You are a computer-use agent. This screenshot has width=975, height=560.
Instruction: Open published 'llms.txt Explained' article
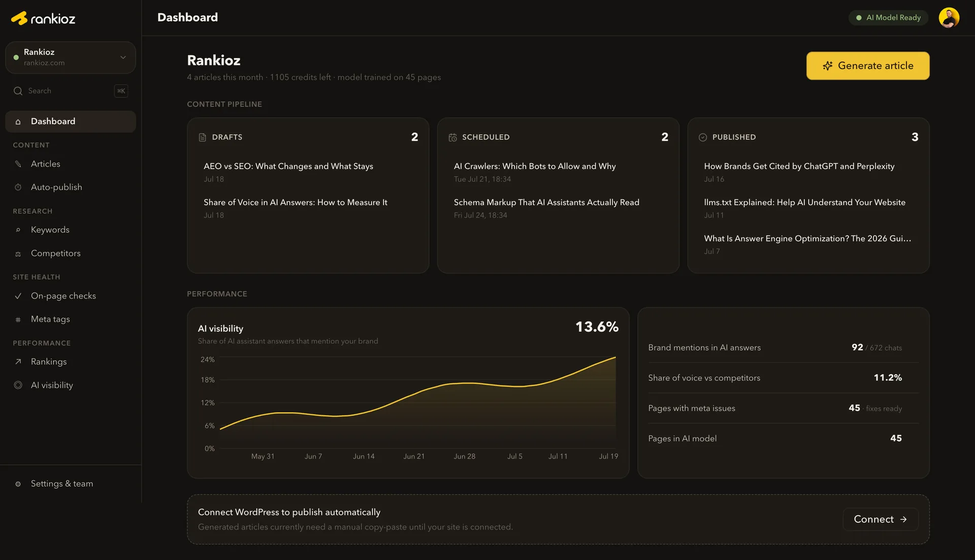point(805,203)
